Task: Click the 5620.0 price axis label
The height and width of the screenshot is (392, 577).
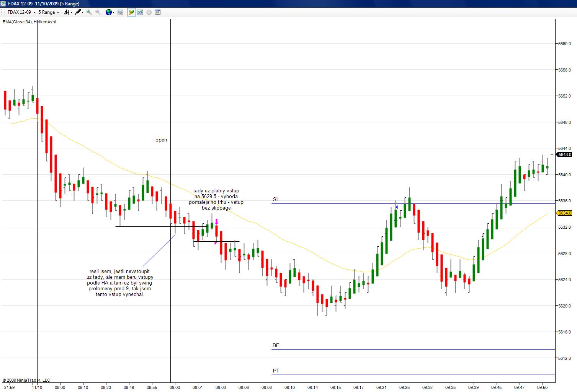Action: (x=564, y=306)
